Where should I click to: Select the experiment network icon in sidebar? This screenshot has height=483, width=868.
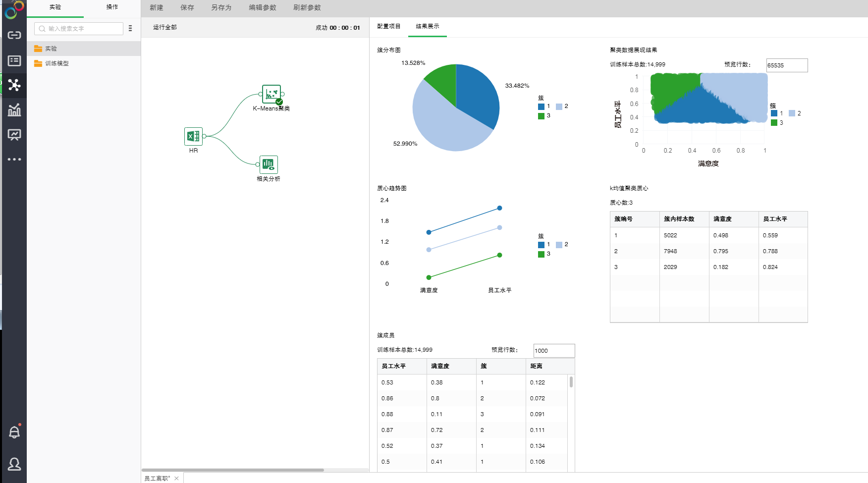click(14, 85)
